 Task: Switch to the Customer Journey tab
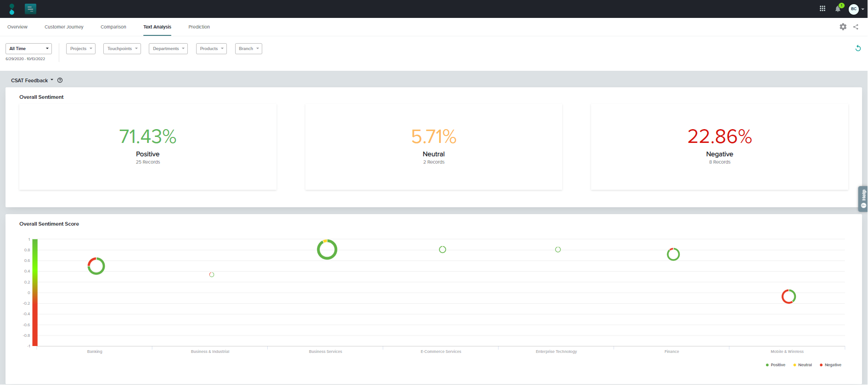click(x=64, y=27)
